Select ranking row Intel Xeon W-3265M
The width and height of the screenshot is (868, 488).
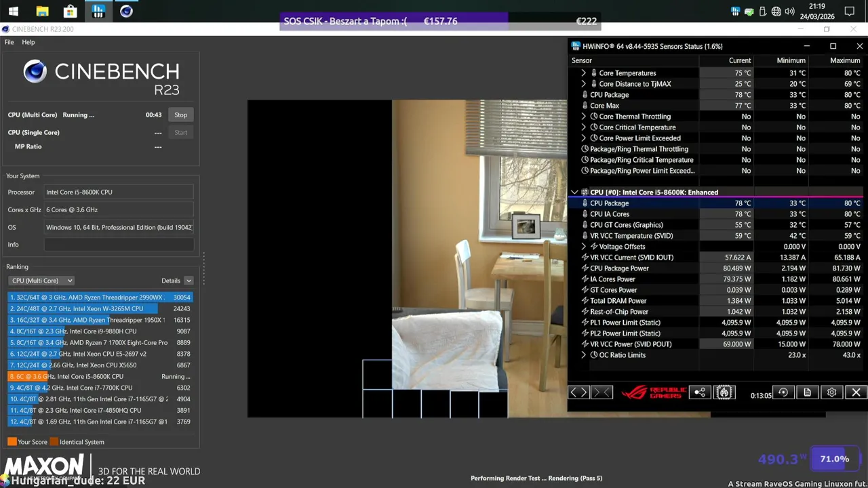tap(100, 308)
